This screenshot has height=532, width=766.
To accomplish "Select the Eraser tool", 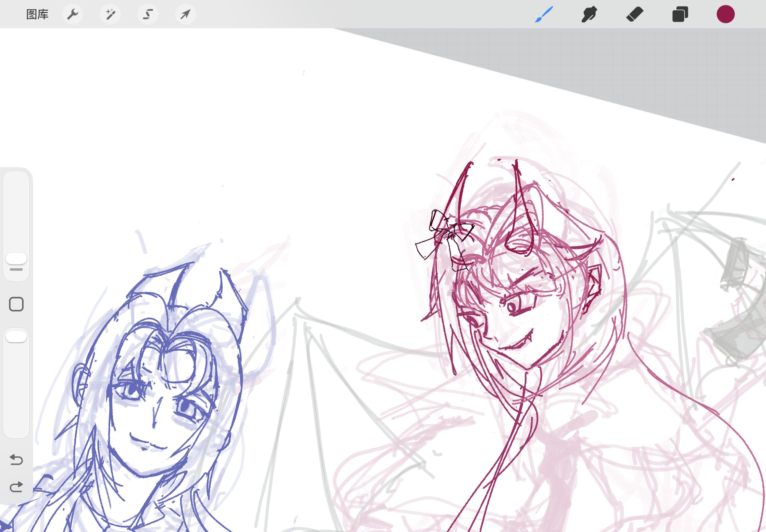I will [x=635, y=14].
